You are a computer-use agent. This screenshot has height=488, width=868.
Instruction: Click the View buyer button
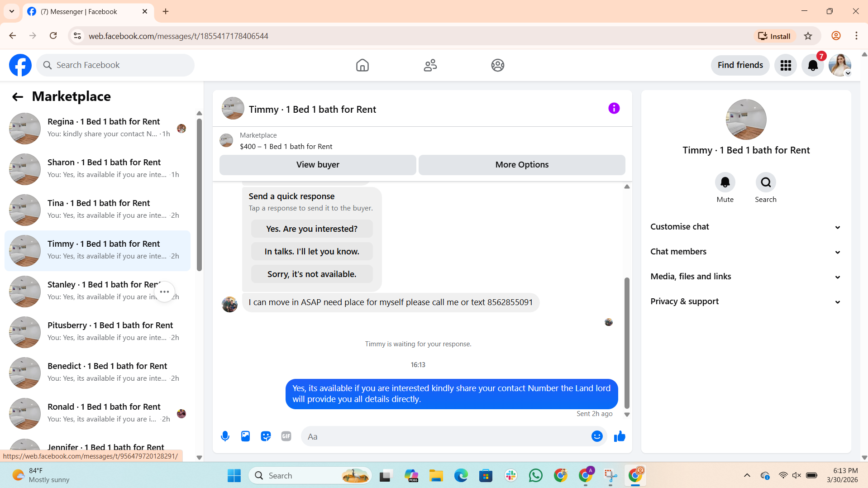[x=318, y=165]
